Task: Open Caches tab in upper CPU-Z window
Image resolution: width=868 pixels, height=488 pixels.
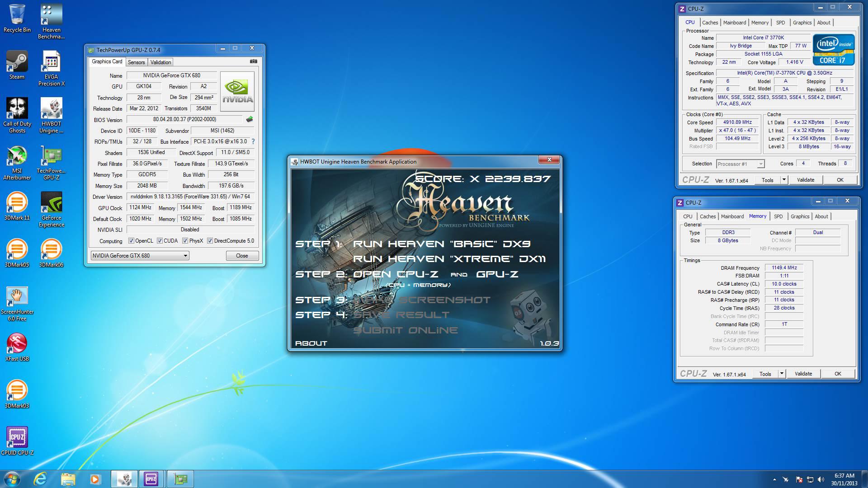Action: 710,23
